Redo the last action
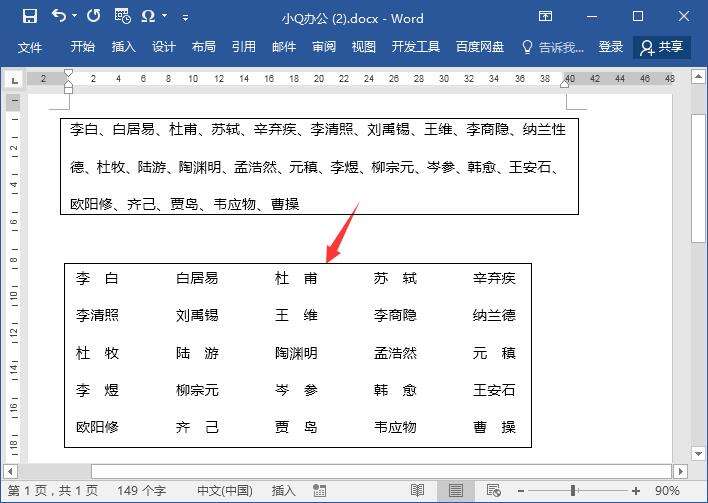The width and height of the screenshot is (708, 503). click(x=93, y=16)
